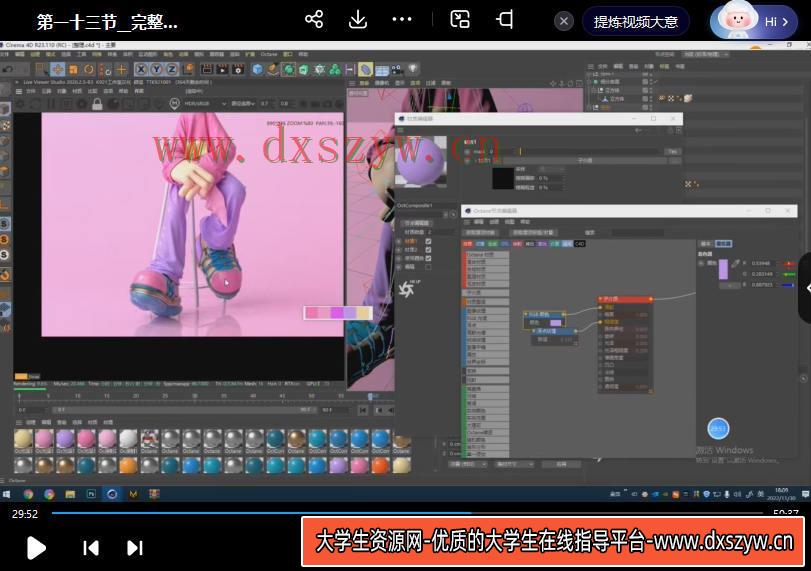Click the Spline Pen icon in toolbar
This screenshot has width=811, height=571.
point(273,69)
